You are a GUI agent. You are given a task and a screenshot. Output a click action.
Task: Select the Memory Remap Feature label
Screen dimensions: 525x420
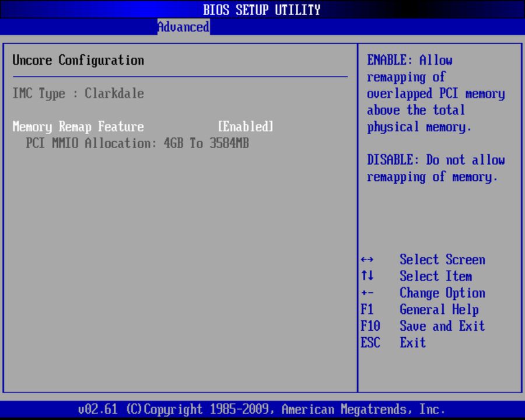click(78, 127)
